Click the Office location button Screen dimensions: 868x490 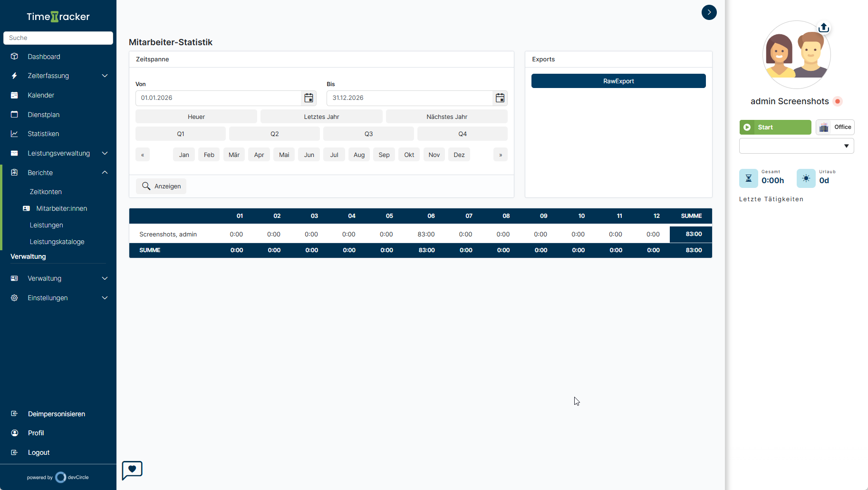pyautogui.click(x=835, y=127)
